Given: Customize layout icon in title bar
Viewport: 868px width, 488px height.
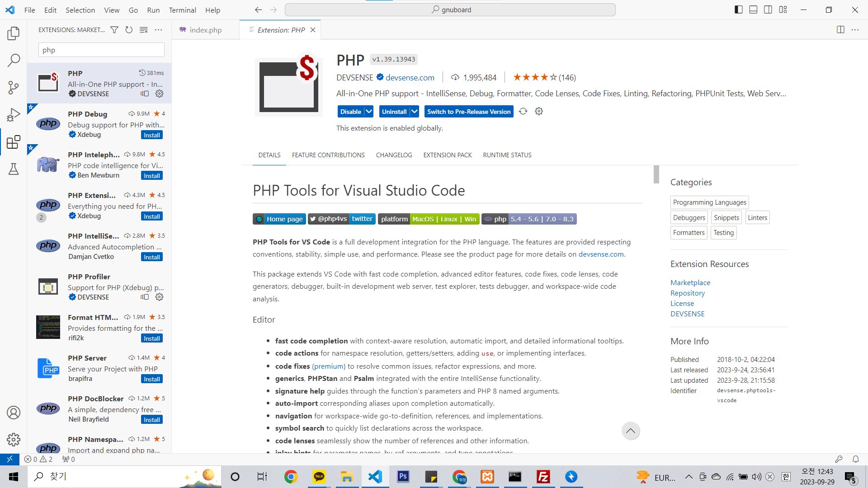Looking at the screenshot, I should (783, 9).
